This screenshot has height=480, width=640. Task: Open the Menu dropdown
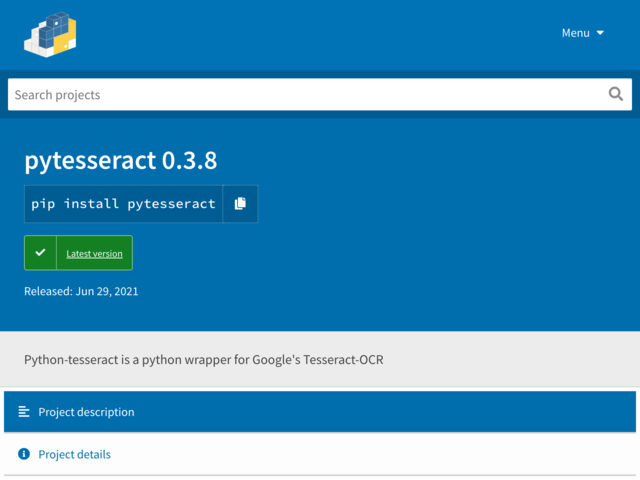pyautogui.click(x=582, y=33)
